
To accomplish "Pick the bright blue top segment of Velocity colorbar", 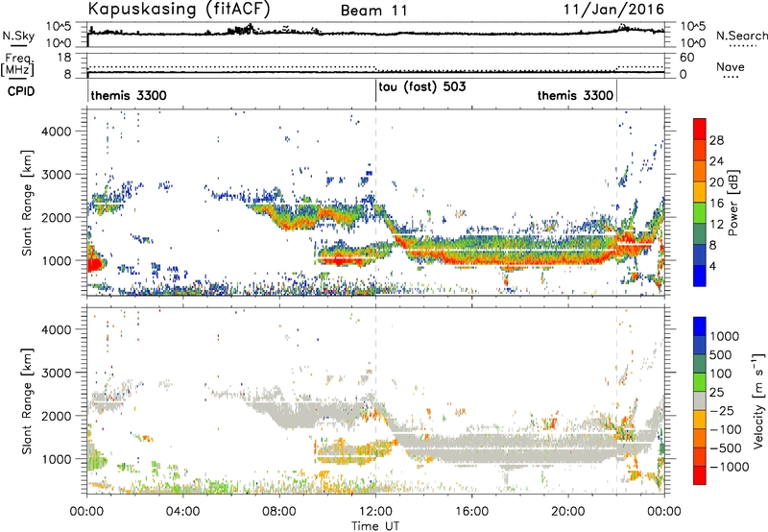I will (x=700, y=326).
